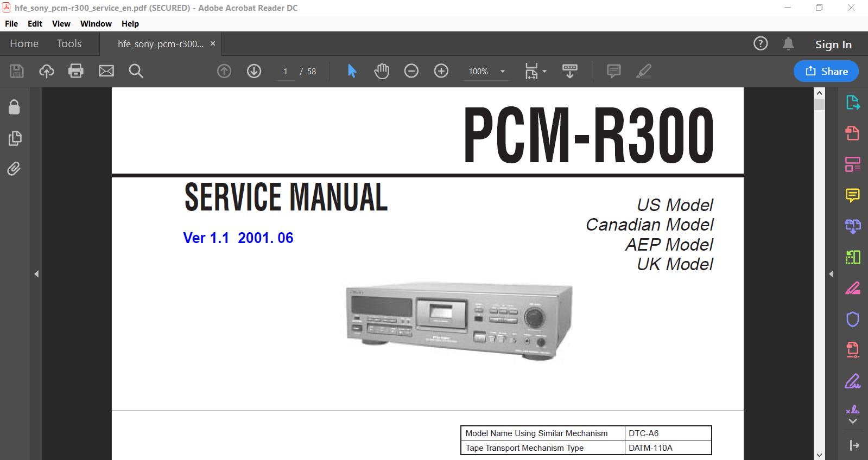
Task: Open the Compress PDF tool
Action: [853, 350]
